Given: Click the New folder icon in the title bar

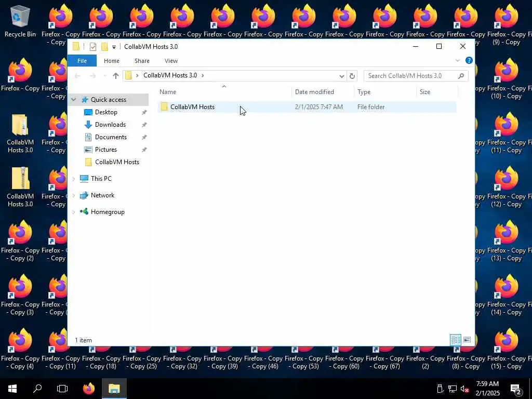Looking at the screenshot, I should coord(104,46).
